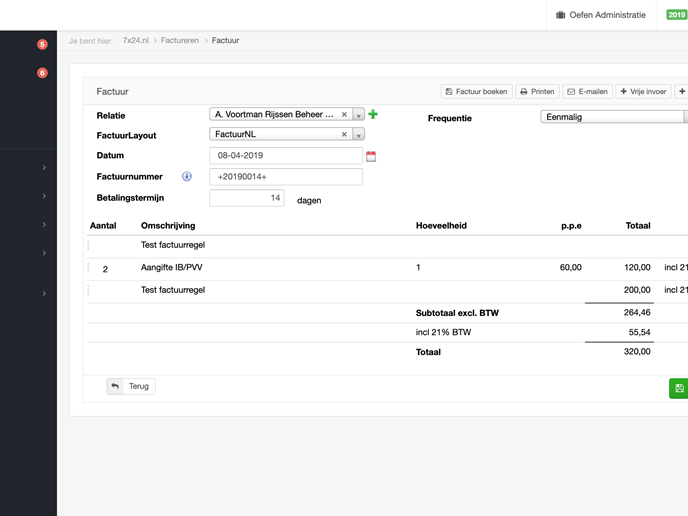Click the red notification badge showing 6
The image size is (688, 516).
(42, 73)
